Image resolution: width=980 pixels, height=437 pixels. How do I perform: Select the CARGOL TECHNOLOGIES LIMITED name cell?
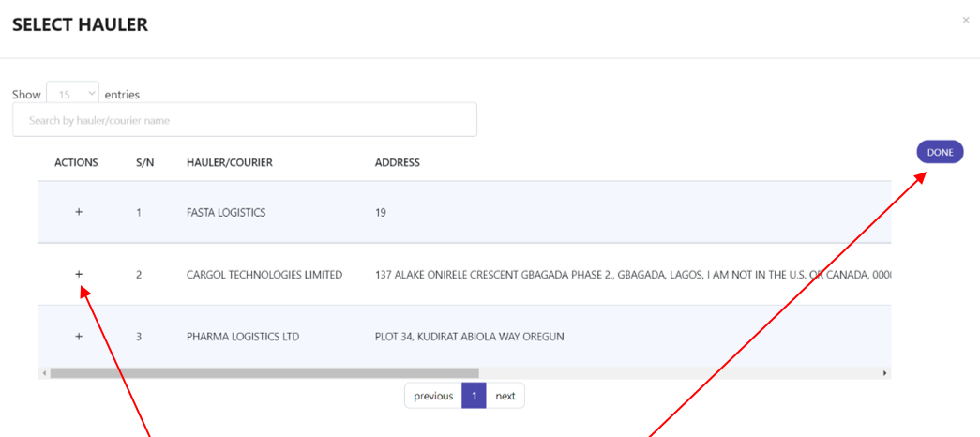coord(264,275)
